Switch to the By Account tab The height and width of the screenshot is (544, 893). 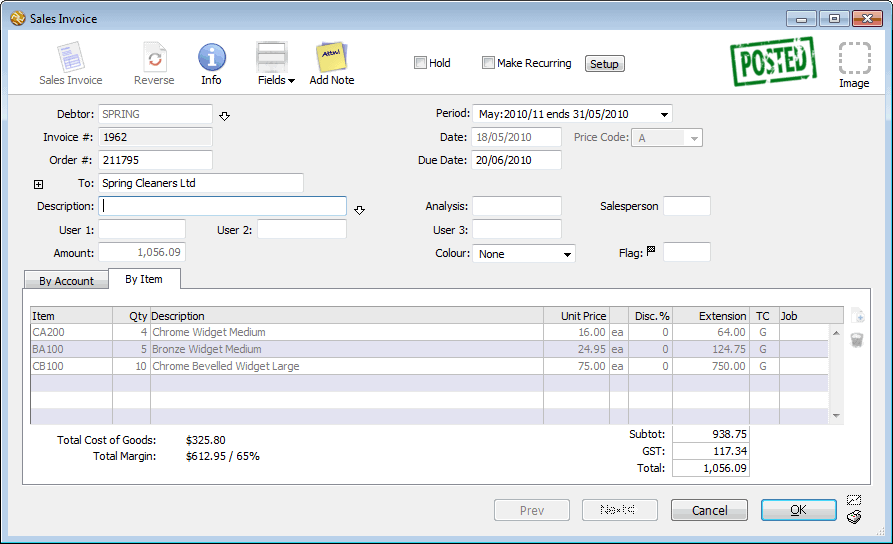click(66, 280)
